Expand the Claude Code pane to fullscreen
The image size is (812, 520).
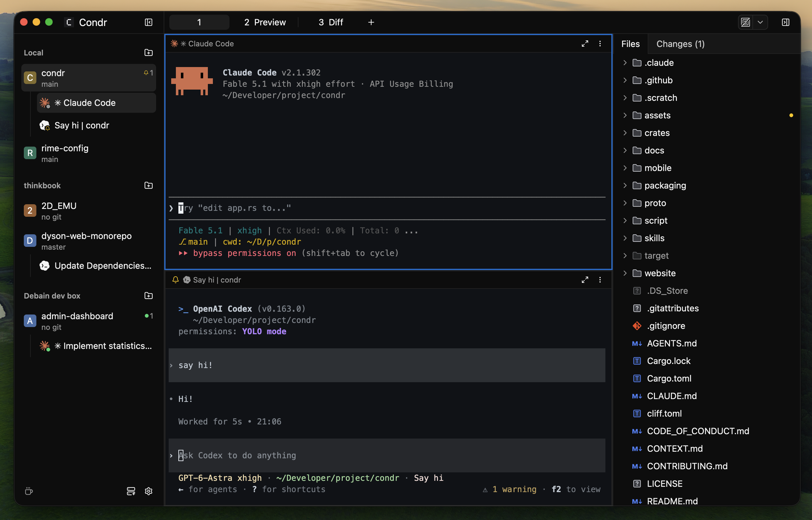(585, 44)
